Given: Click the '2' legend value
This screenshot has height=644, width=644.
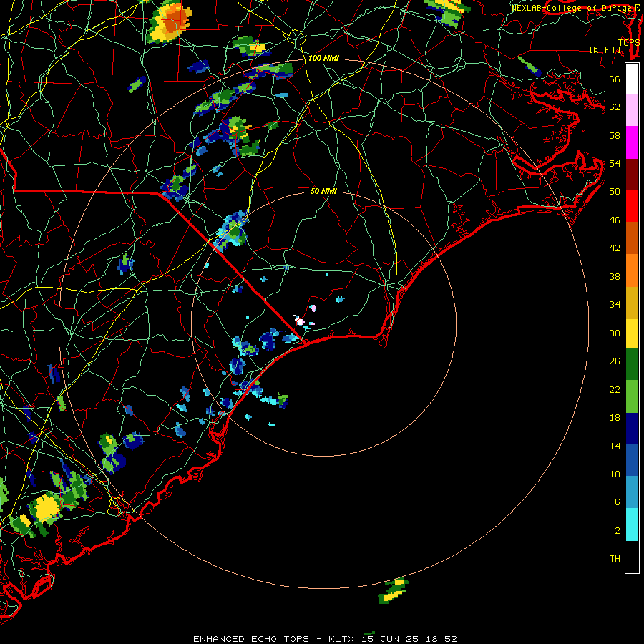Looking at the screenshot, I should click(617, 531).
